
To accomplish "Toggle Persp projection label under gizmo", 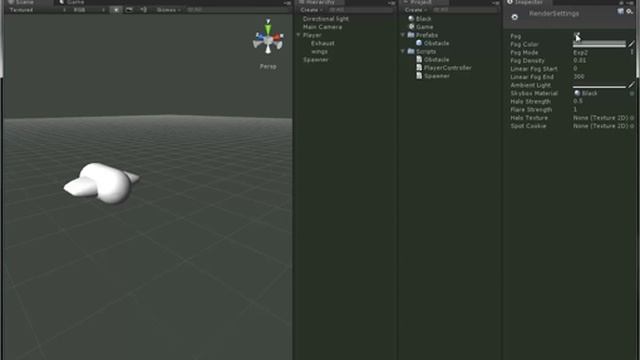I will pyautogui.click(x=268, y=67).
